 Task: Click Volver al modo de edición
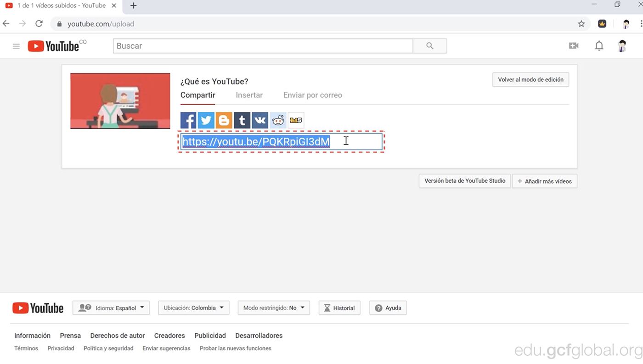(x=530, y=79)
